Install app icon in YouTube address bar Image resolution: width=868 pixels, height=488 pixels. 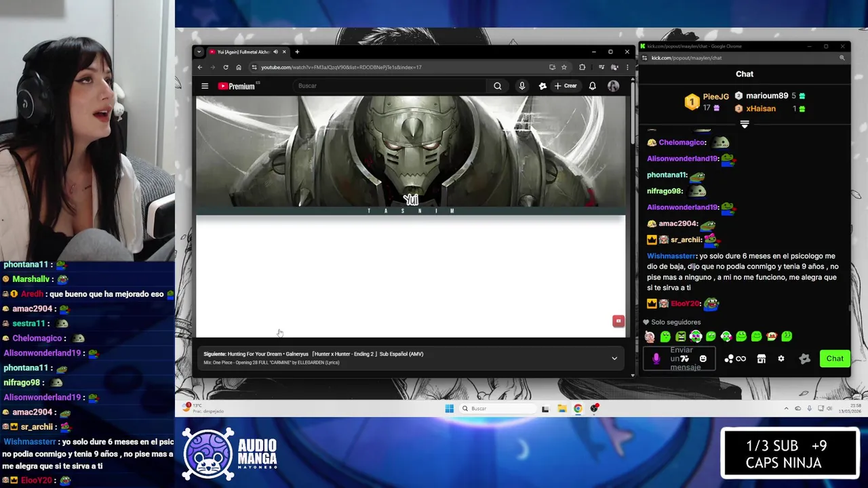click(552, 67)
